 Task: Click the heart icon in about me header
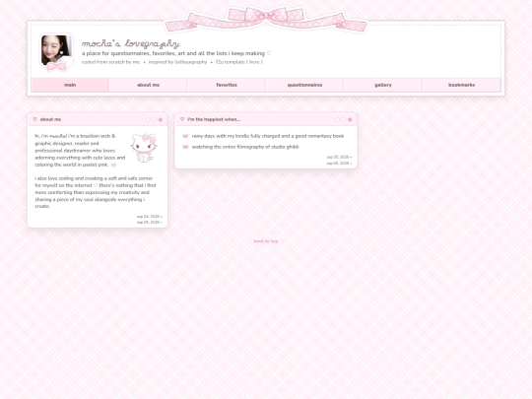coord(34,119)
